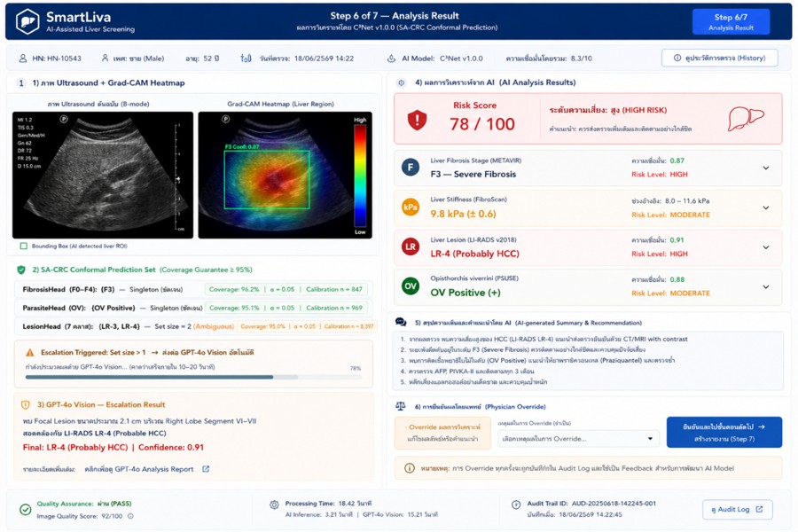The image size is (798, 532).
Task: Click the green check icon by Quality Assurance
Action: point(25,509)
